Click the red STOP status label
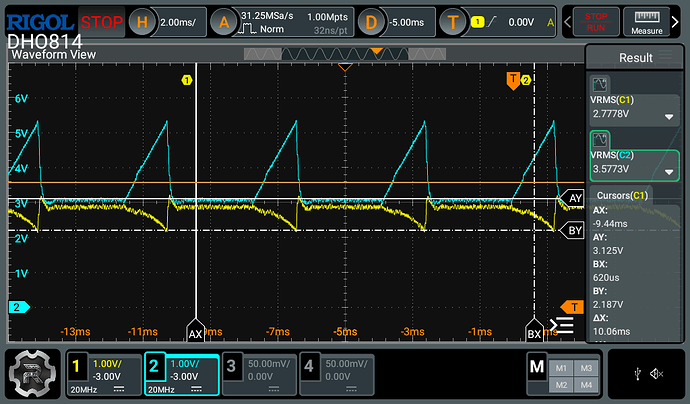This screenshot has height=404, width=690. [x=102, y=21]
